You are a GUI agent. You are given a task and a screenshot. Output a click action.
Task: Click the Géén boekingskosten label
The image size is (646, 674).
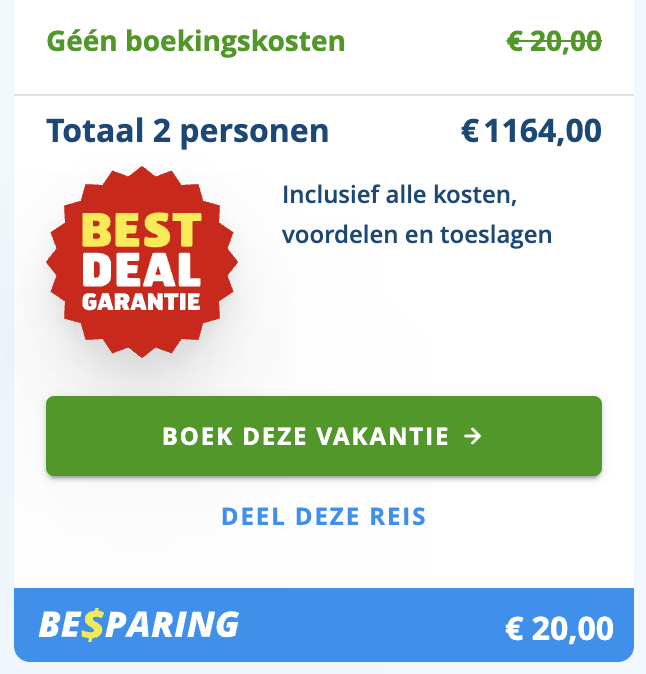(196, 42)
